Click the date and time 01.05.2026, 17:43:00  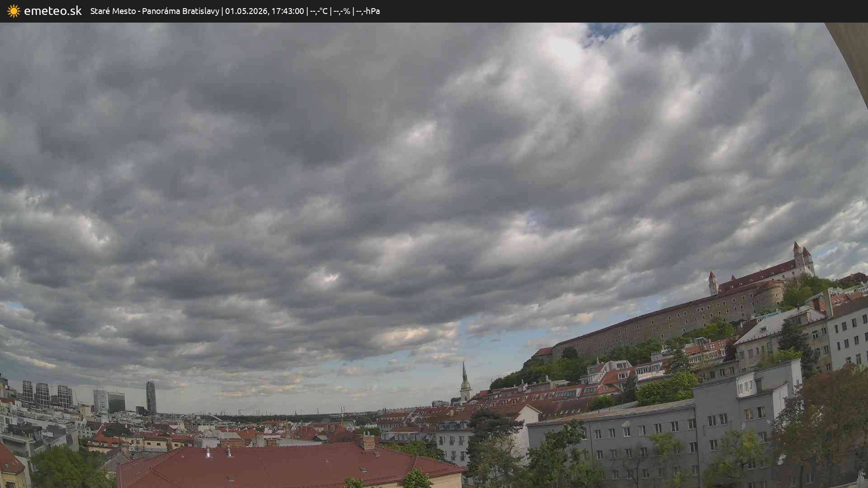264,11
